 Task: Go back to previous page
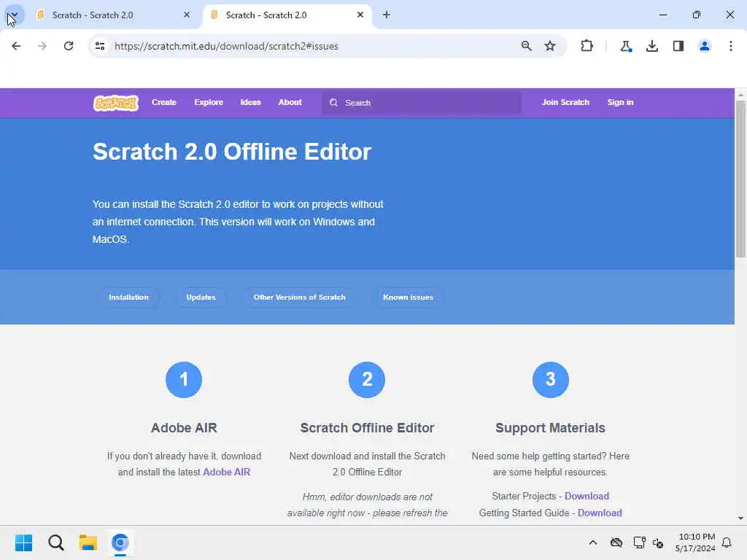[x=16, y=46]
